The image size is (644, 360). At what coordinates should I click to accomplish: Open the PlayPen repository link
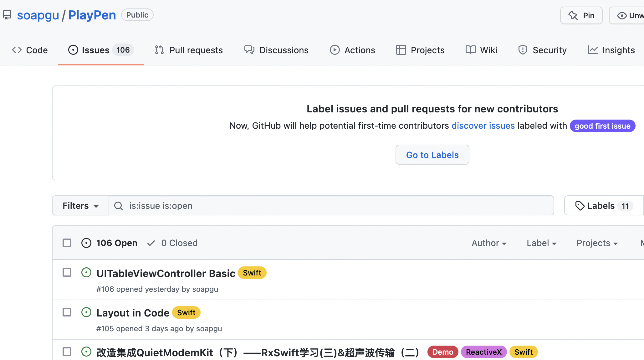tap(92, 15)
